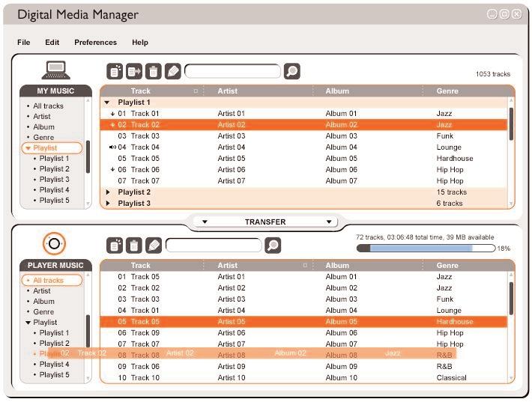
Task: Sort My Music list by Artist column
Action: click(227, 91)
